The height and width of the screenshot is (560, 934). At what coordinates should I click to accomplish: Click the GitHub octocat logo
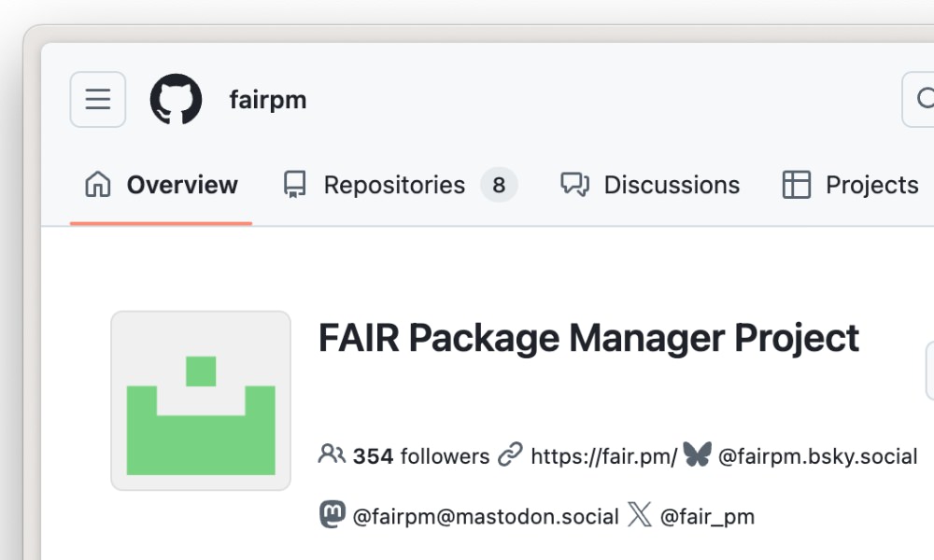(174, 99)
